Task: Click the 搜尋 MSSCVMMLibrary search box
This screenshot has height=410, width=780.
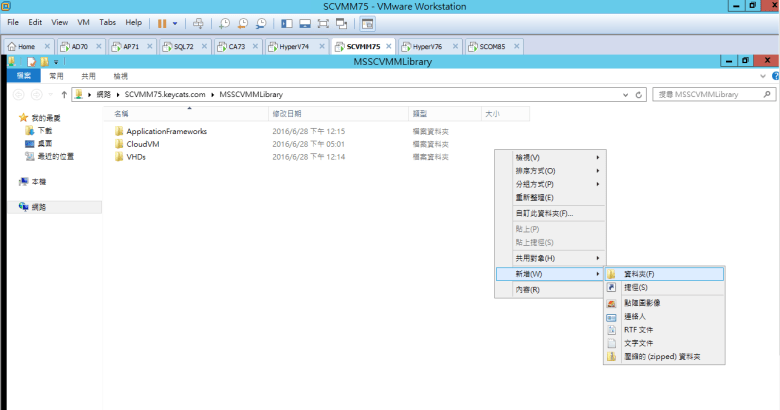Action: pyautogui.click(x=710, y=94)
